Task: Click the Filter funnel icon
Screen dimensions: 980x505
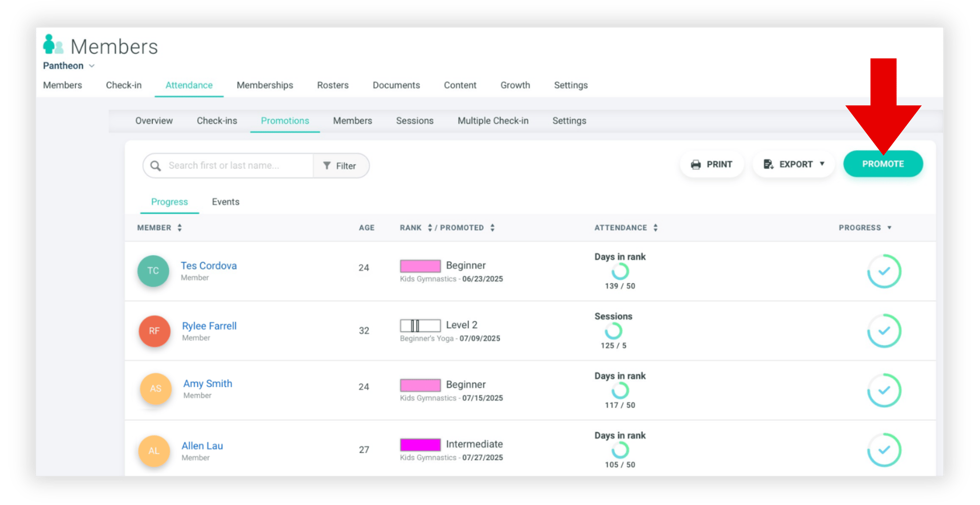Action: 327,166
